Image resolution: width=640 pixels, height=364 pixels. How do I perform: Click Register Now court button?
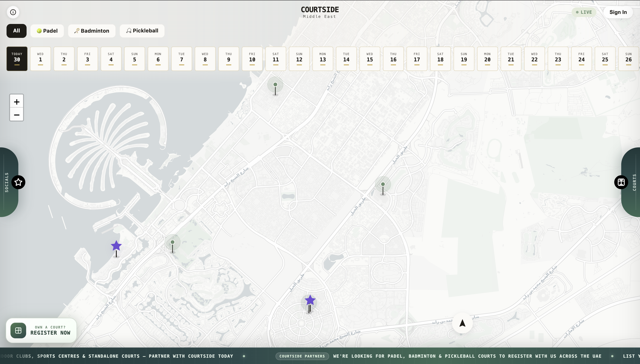click(41, 330)
